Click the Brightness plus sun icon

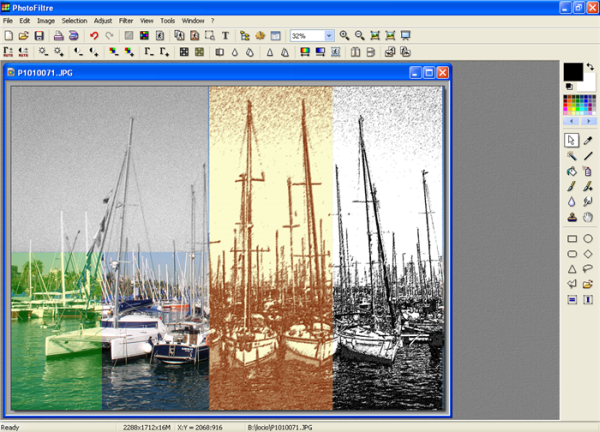[x=58, y=52]
